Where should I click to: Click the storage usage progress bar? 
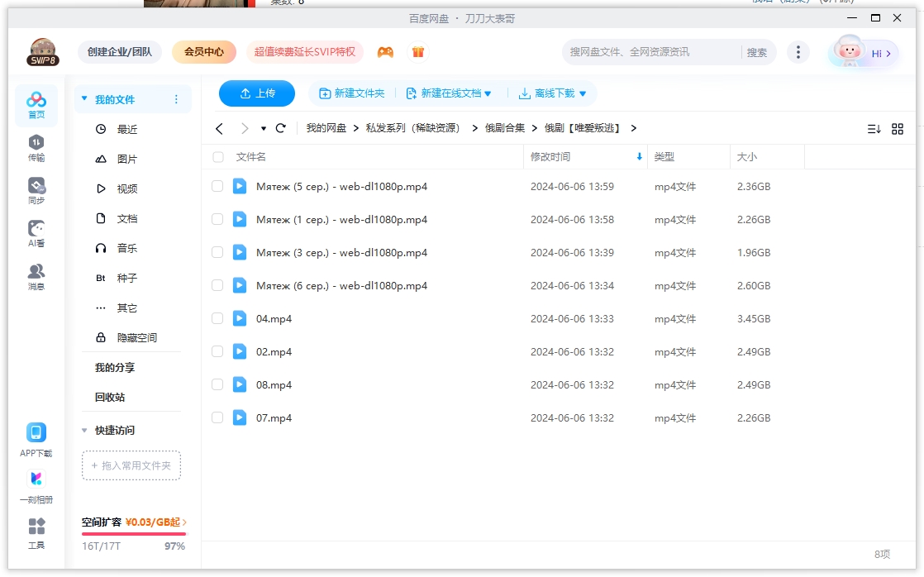(134, 533)
